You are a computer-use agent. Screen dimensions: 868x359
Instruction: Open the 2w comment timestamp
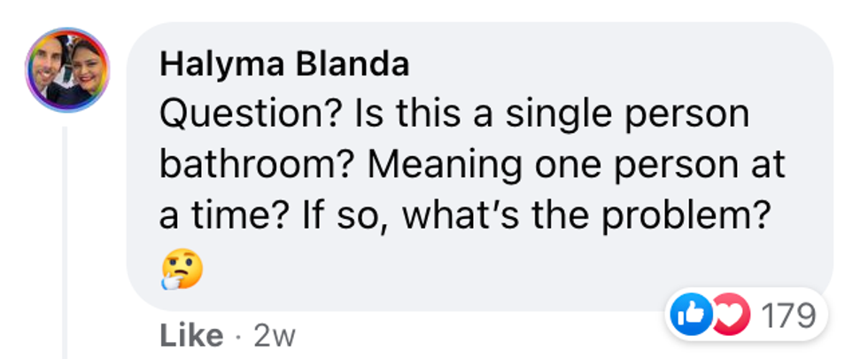(x=275, y=336)
